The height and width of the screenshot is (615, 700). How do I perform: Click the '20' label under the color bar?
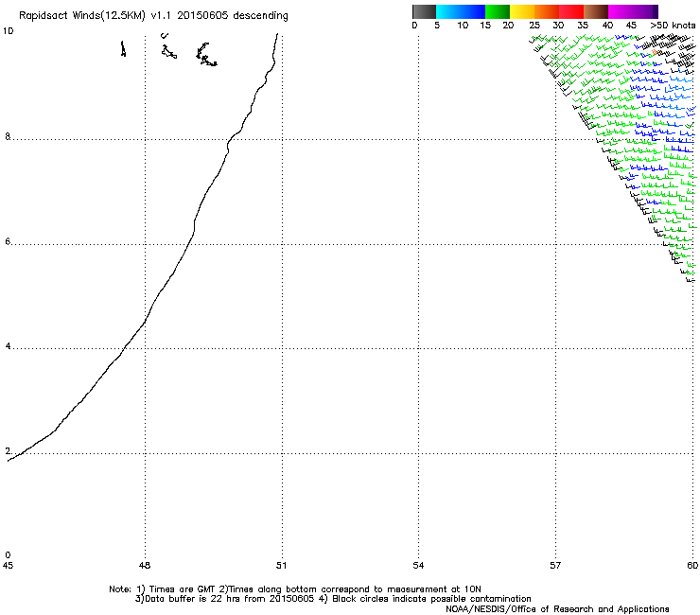click(508, 26)
